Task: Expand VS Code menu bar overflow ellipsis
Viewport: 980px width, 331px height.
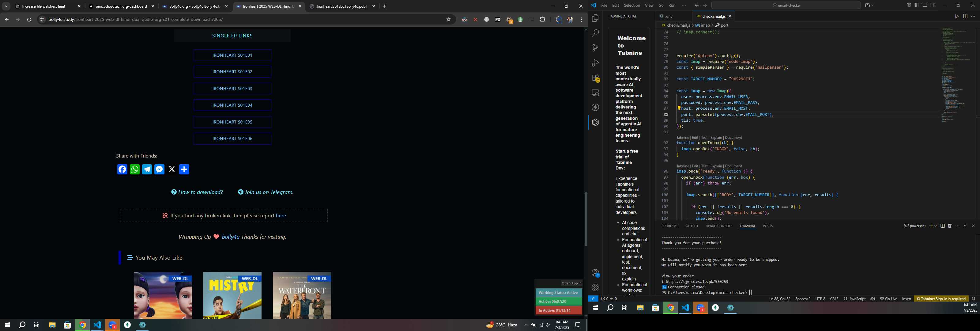Action: point(684,5)
